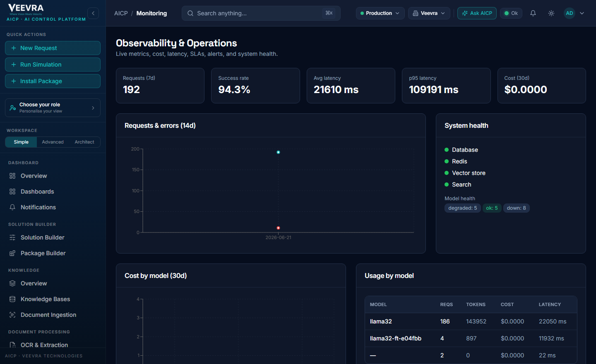
Task: Click the degraded: 5 model health badge
Action: coord(463,208)
